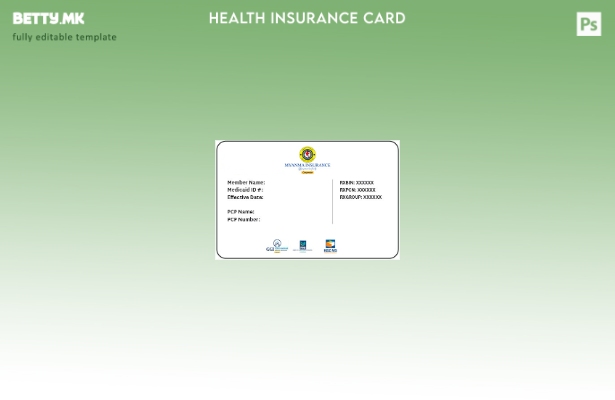Click the 'fully editable template' subtitle
The width and height of the screenshot is (615, 400).
click(64, 37)
